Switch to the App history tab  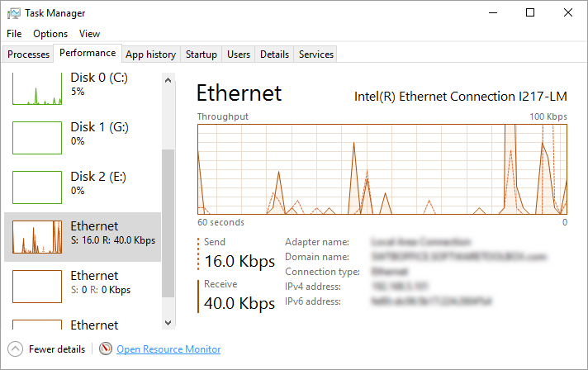pyautogui.click(x=150, y=55)
